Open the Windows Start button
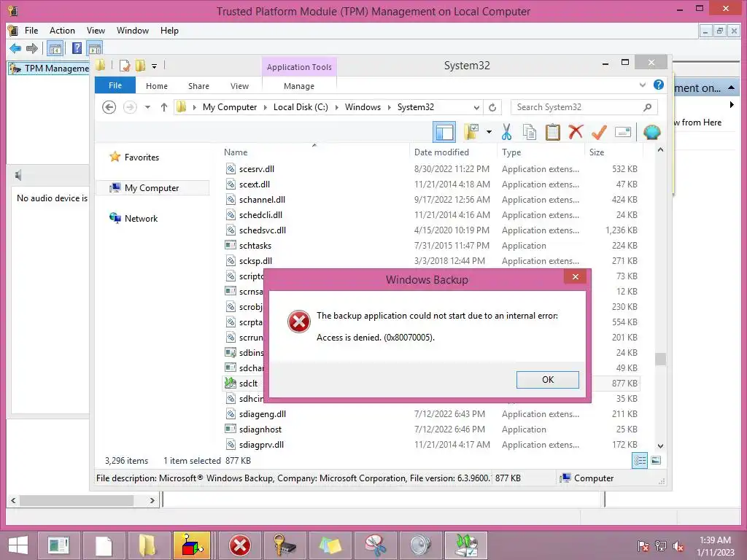 (x=18, y=545)
